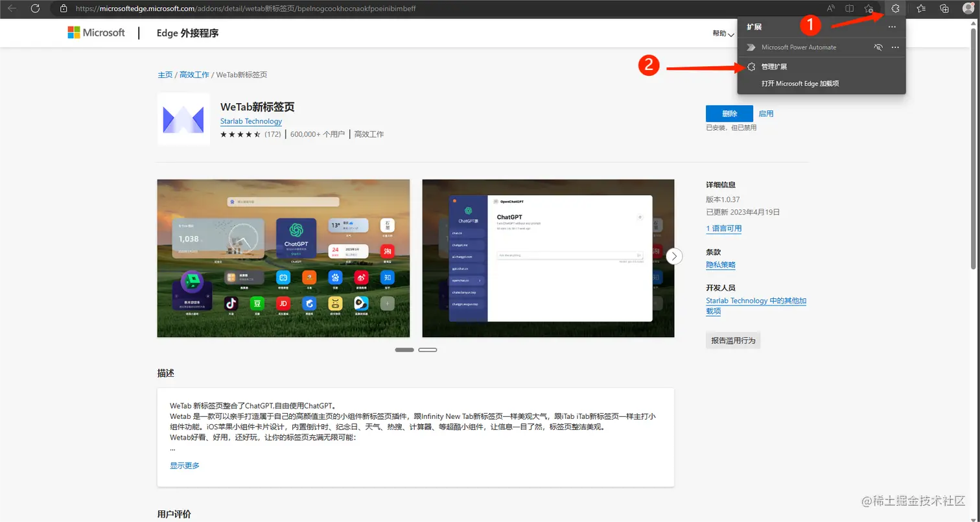Select Microsoft Power Automate in the extensions panel
980x522 pixels.
(799, 47)
